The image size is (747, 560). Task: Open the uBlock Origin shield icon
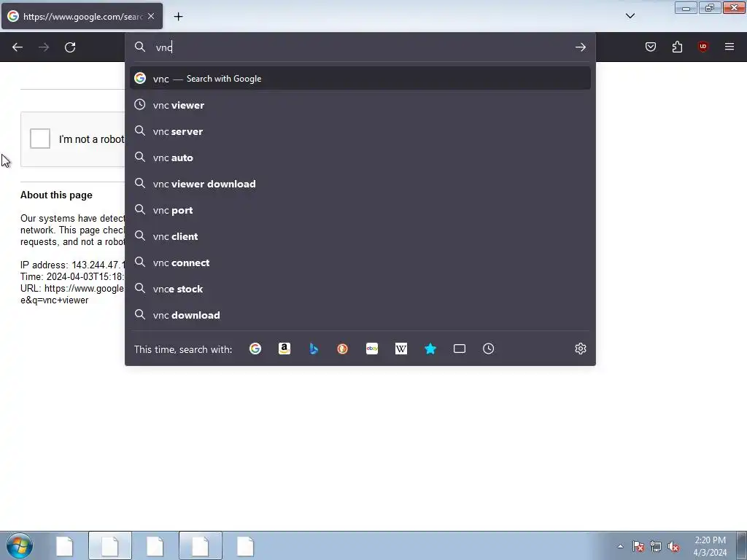click(703, 47)
